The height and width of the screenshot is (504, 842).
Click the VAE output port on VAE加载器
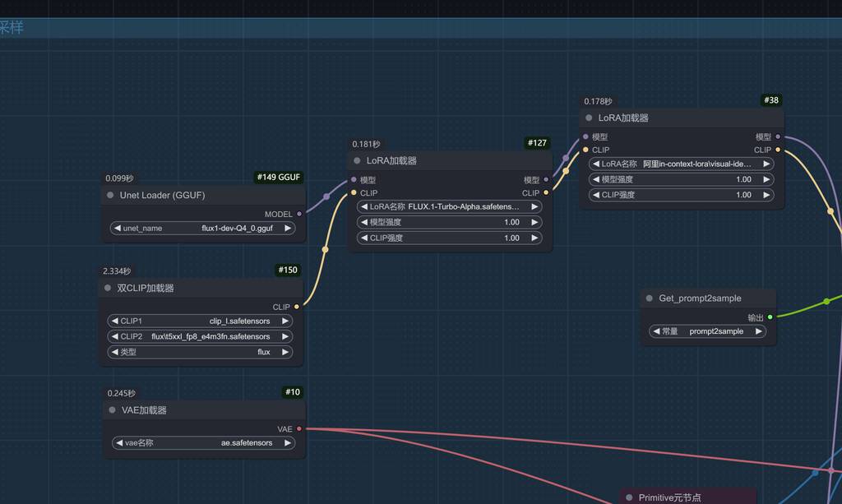pyautogui.click(x=298, y=429)
